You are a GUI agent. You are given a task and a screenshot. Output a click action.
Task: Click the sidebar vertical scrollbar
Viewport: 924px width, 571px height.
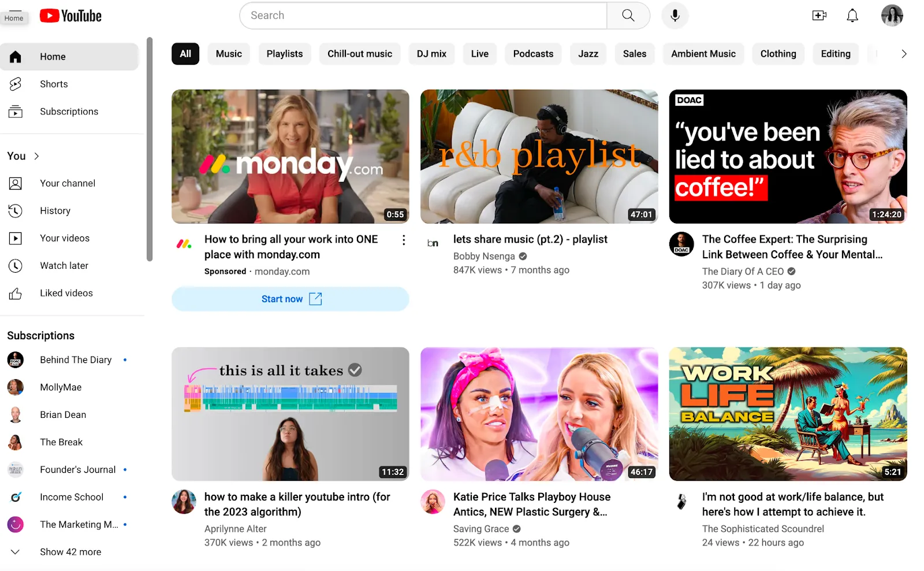150,149
